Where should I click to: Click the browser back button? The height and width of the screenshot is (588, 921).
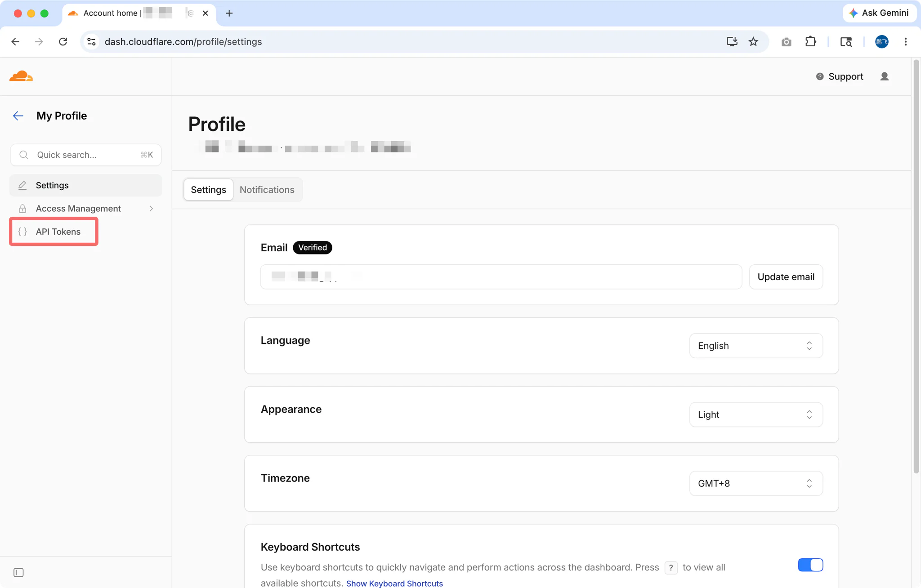coord(15,42)
